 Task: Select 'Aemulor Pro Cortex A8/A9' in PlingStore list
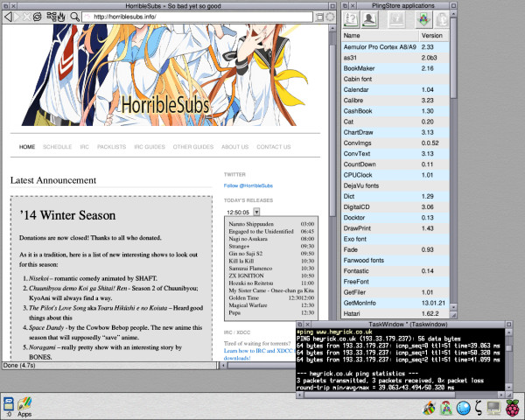395,47
